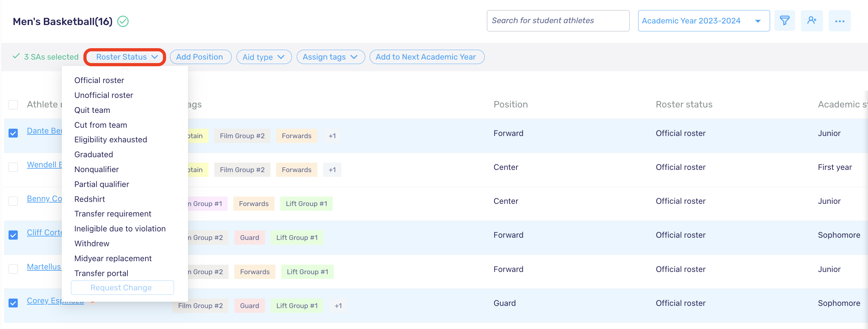
Task: Expand the Aid type dropdown
Action: click(x=264, y=57)
